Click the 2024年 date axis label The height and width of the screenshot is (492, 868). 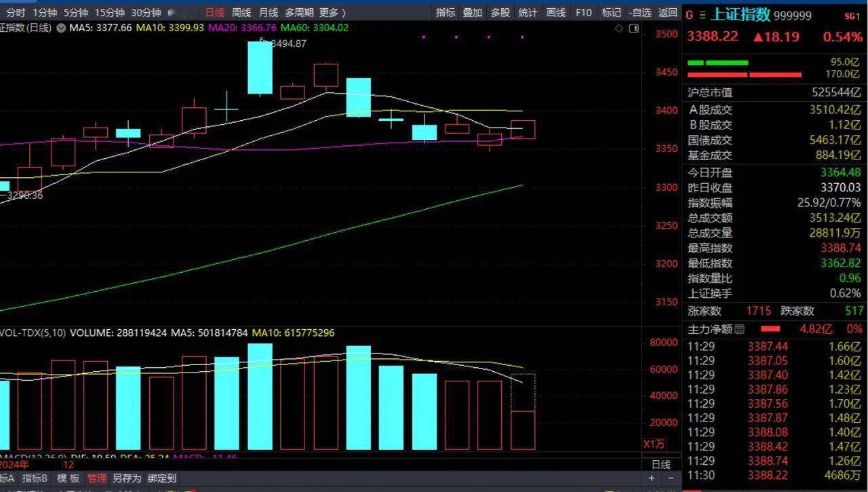tap(14, 465)
